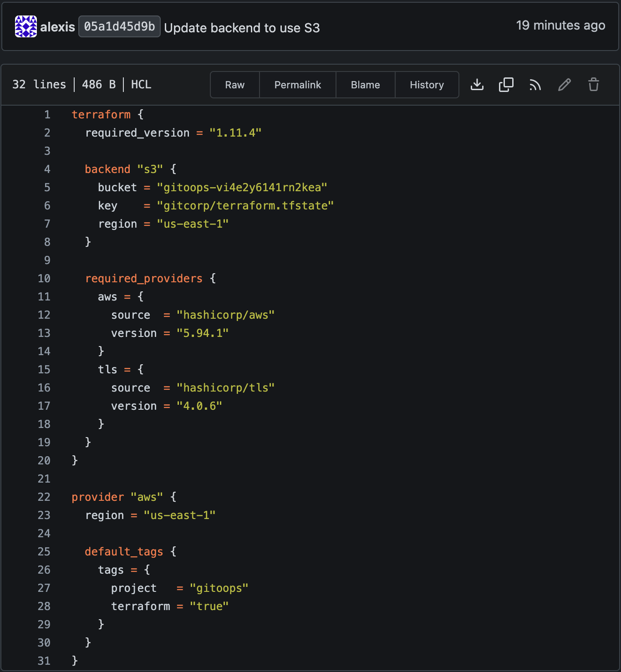Select line number 31

[44, 661]
